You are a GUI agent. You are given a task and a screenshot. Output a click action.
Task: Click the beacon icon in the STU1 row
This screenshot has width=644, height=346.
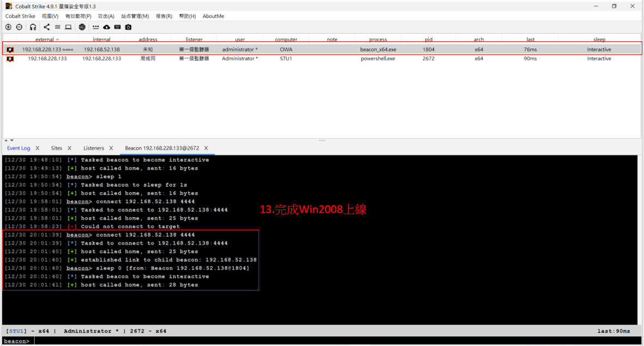(x=10, y=59)
